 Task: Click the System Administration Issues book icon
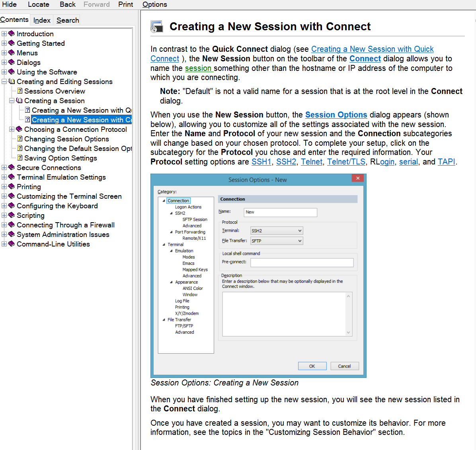(12, 234)
